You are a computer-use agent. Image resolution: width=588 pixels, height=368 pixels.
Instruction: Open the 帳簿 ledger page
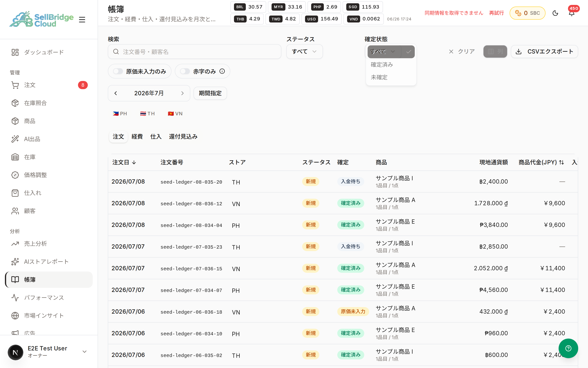pyautogui.click(x=49, y=280)
